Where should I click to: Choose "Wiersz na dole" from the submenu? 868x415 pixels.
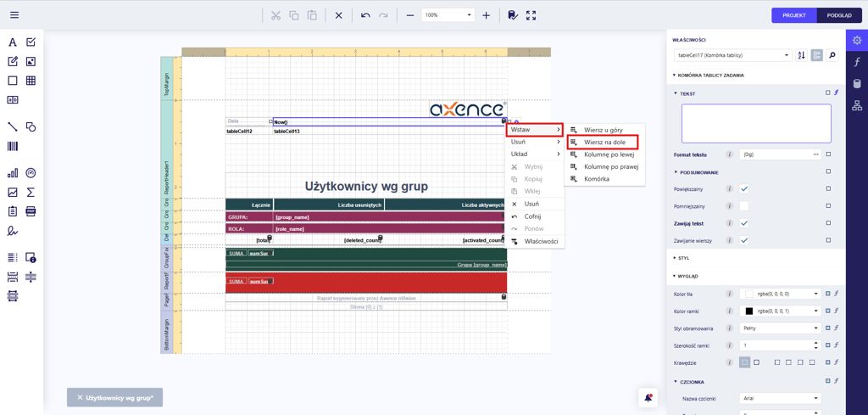pos(604,143)
